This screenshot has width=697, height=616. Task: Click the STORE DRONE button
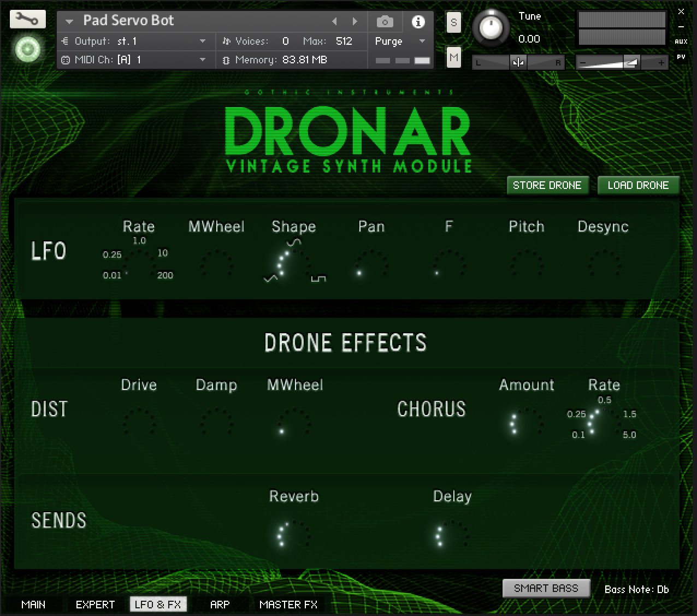547,185
